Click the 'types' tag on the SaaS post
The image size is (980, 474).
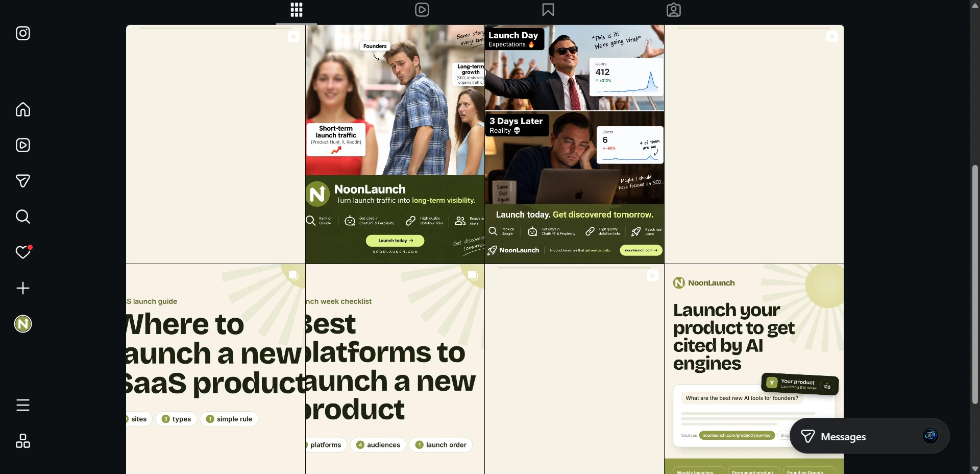(x=177, y=419)
